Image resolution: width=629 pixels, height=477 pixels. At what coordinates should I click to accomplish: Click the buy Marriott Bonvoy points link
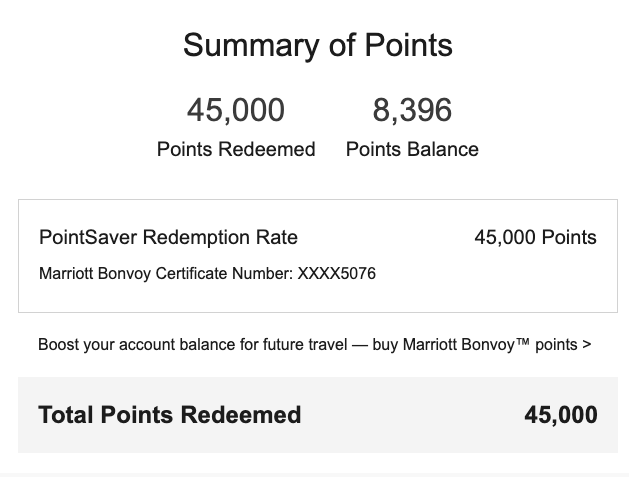481,345
